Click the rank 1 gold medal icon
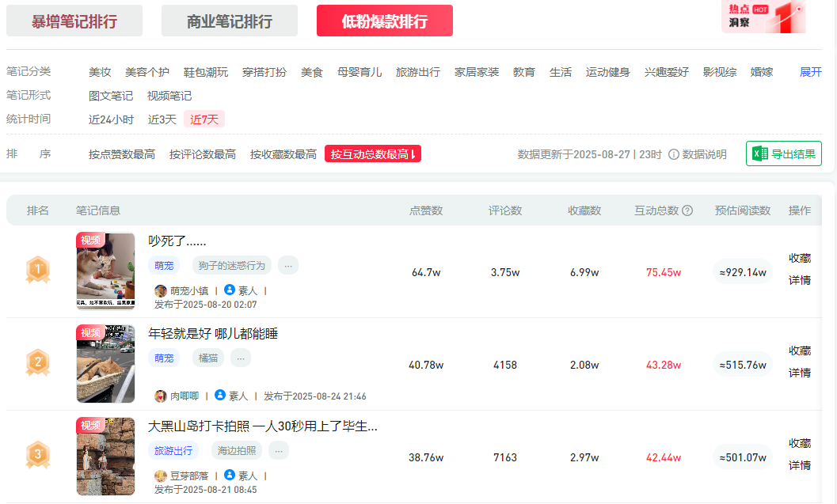837x504 pixels. (x=38, y=271)
